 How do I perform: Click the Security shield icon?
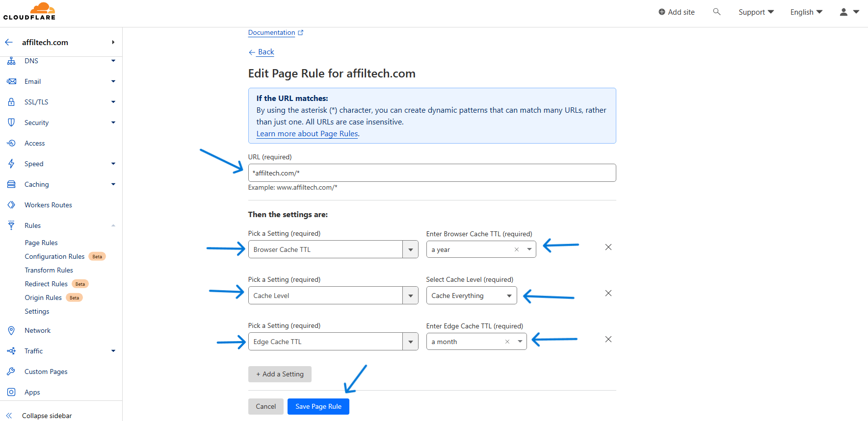[x=11, y=123]
